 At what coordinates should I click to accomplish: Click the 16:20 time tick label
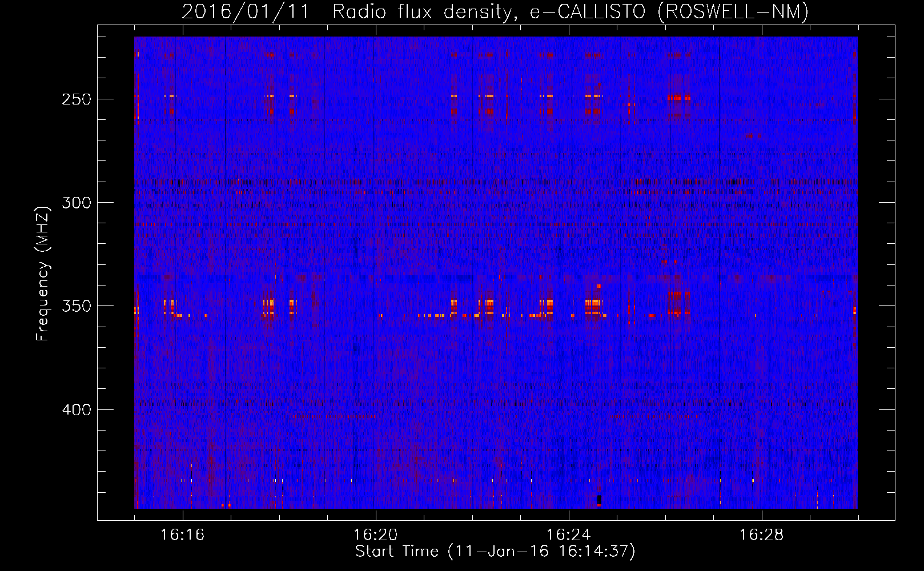coord(375,535)
